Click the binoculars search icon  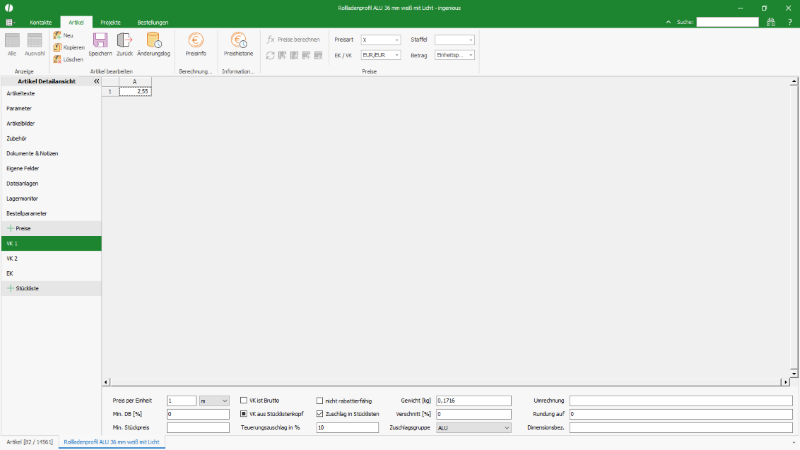point(770,22)
